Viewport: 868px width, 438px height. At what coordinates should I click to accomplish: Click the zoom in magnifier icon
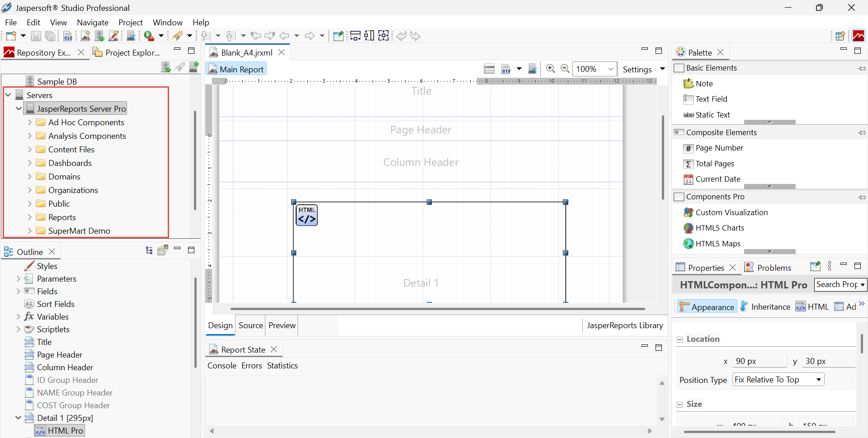(550, 69)
